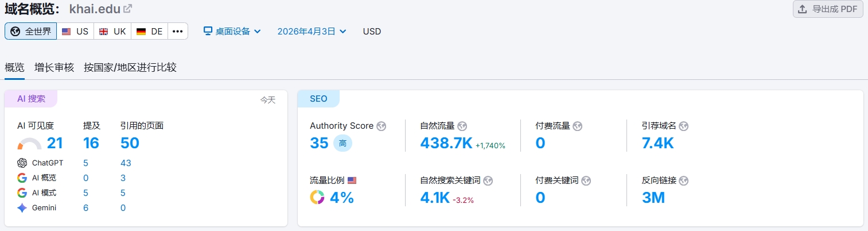Select 全世界 region filter
Image resolution: width=868 pixels, height=231 pixels.
31,32
